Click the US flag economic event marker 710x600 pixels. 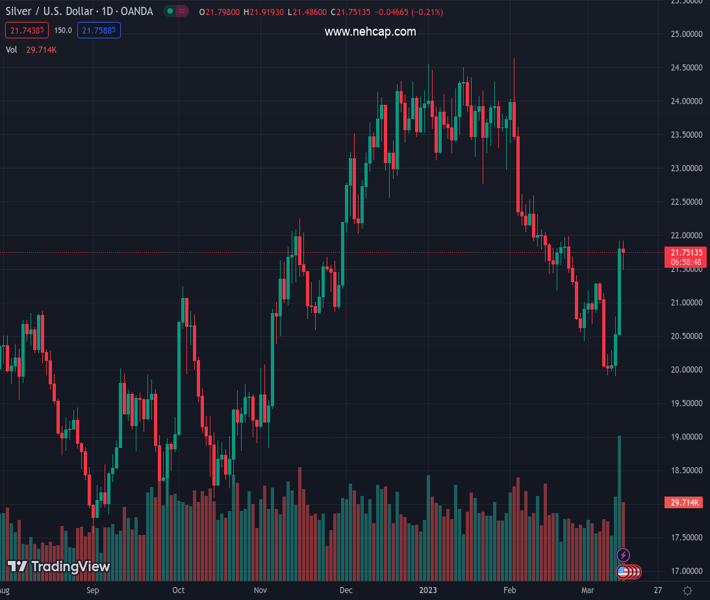click(623, 572)
